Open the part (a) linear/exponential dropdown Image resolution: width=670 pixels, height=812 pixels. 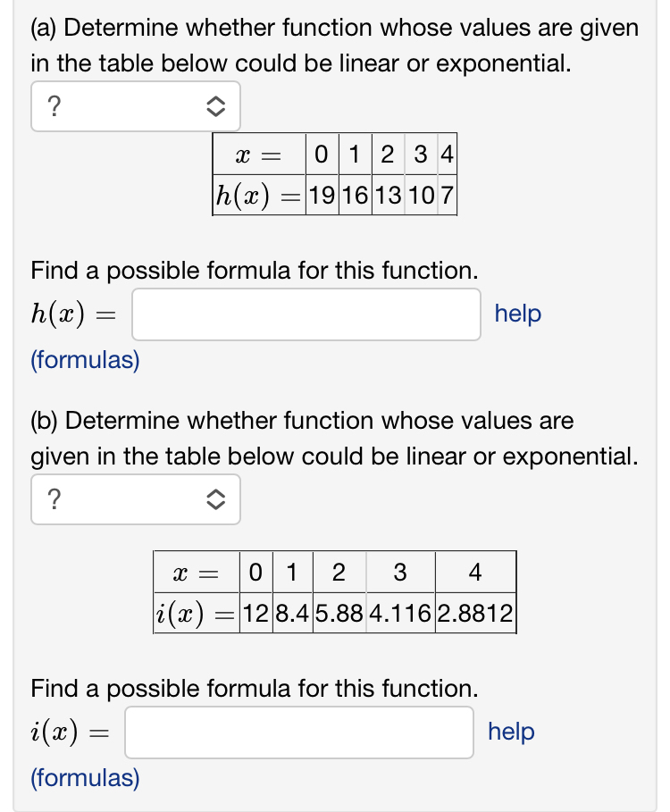pyautogui.click(x=136, y=106)
